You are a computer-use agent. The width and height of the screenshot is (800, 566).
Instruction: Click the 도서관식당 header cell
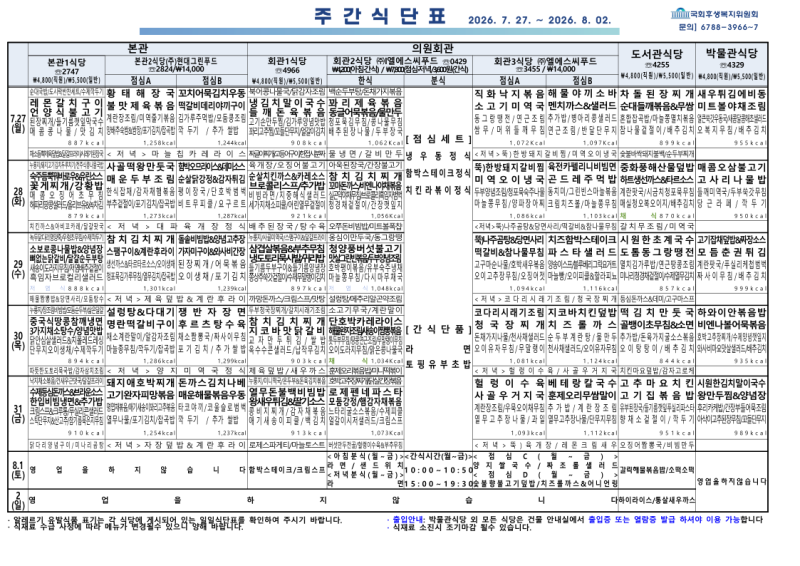(x=657, y=65)
